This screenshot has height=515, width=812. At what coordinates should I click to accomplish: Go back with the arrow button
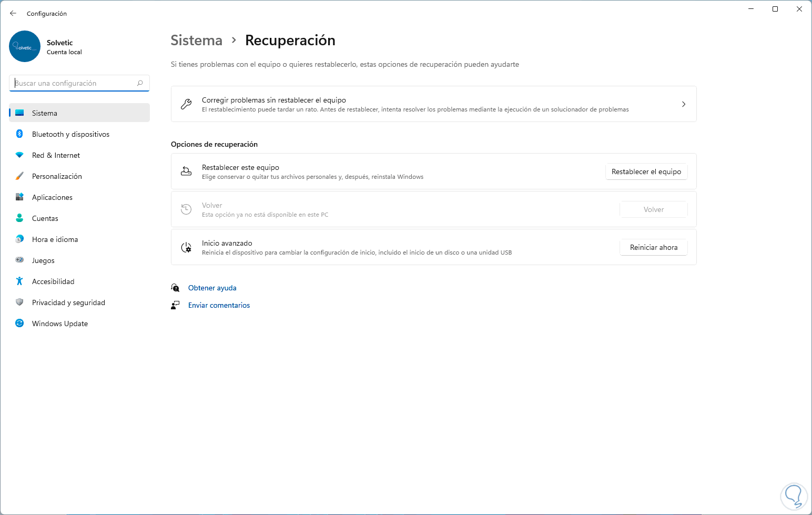click(x=13, y=13)
